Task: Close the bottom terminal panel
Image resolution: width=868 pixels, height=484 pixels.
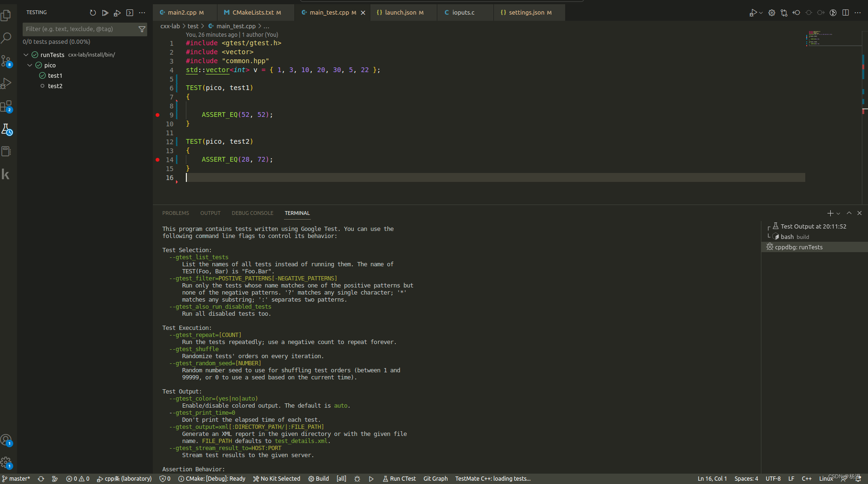Action: coord(860,213)
